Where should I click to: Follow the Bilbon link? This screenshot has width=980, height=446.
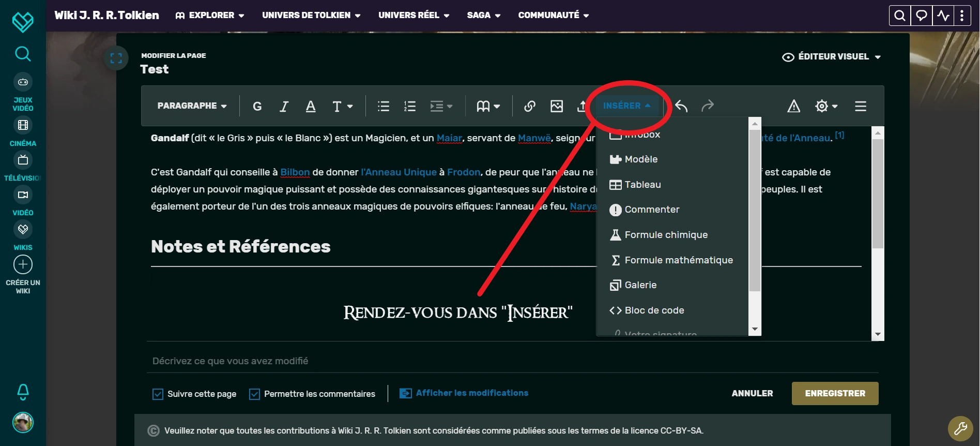point(295,172)
